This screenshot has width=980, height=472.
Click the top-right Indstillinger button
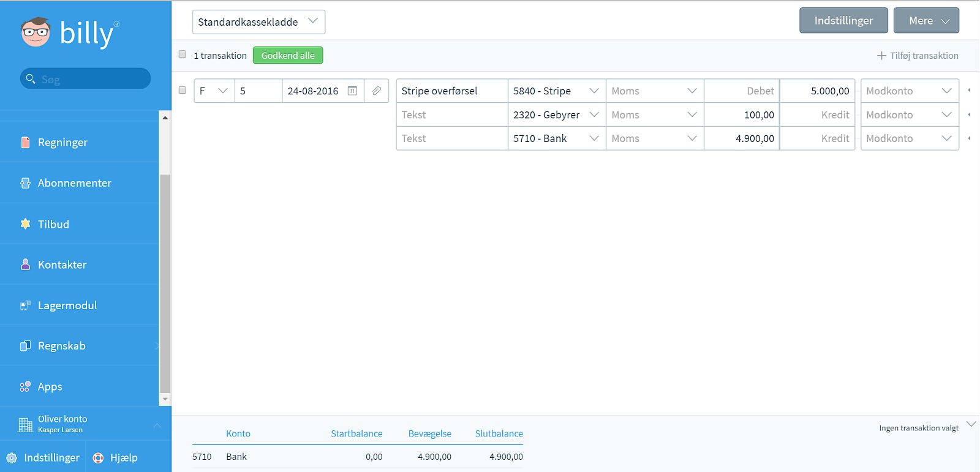(x=843, y=21)
